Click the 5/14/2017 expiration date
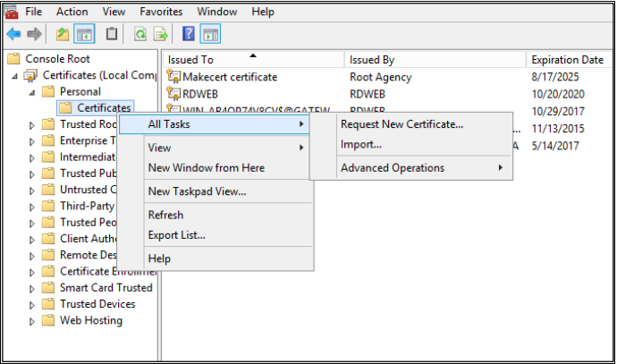Viewport: 617px width, 364px height. click(555, 146)
